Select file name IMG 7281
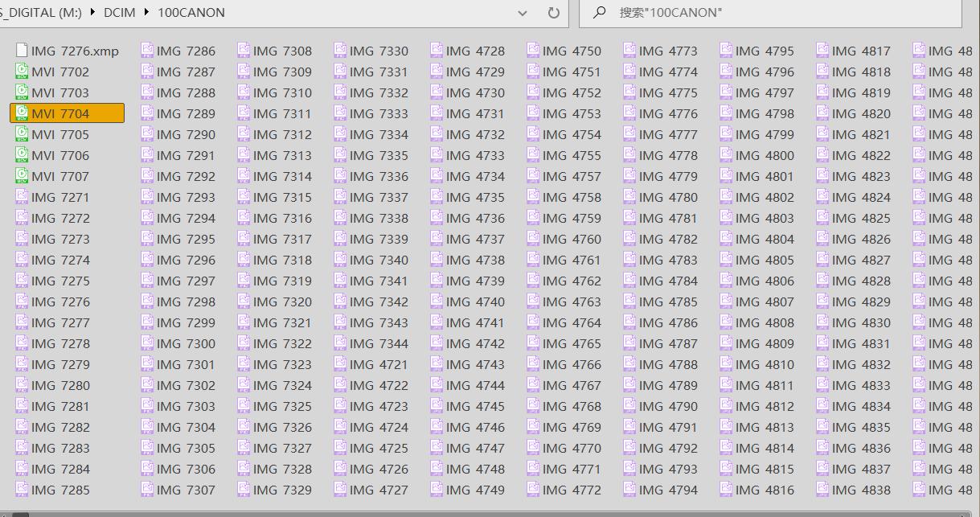This screenshot has height=517, width=980. click(x=61, y=406)
